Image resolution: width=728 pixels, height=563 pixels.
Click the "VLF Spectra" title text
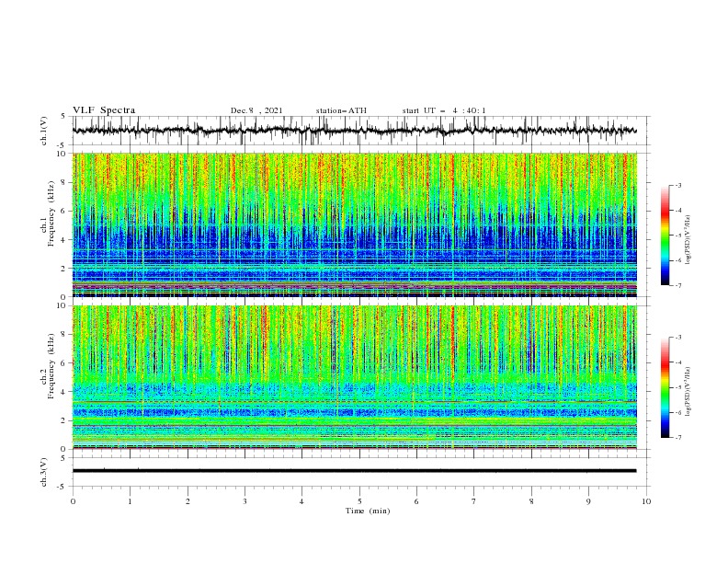pyautogui.click(x=104, y=110)
